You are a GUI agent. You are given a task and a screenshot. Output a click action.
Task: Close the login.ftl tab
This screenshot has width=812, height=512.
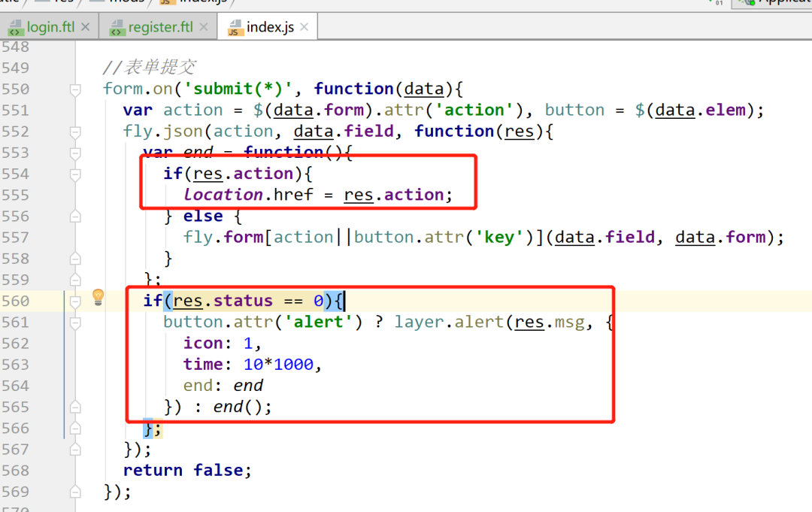coord(86,27)
